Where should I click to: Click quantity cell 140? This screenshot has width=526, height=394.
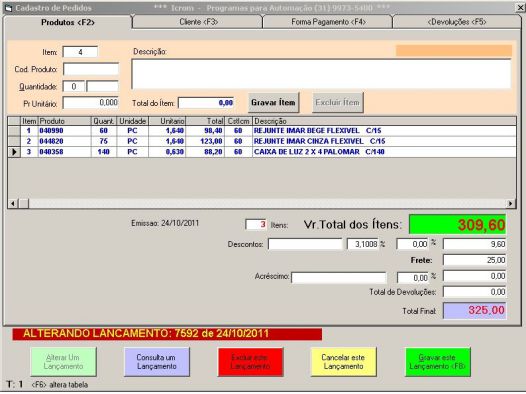click(x=104, y=152)
